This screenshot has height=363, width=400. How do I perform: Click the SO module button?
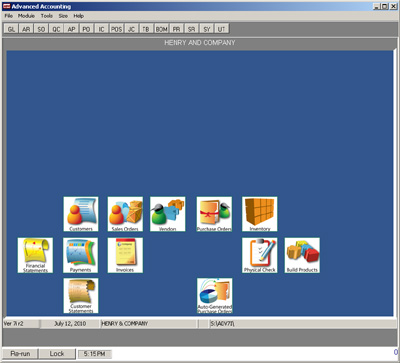pos(41,29)
